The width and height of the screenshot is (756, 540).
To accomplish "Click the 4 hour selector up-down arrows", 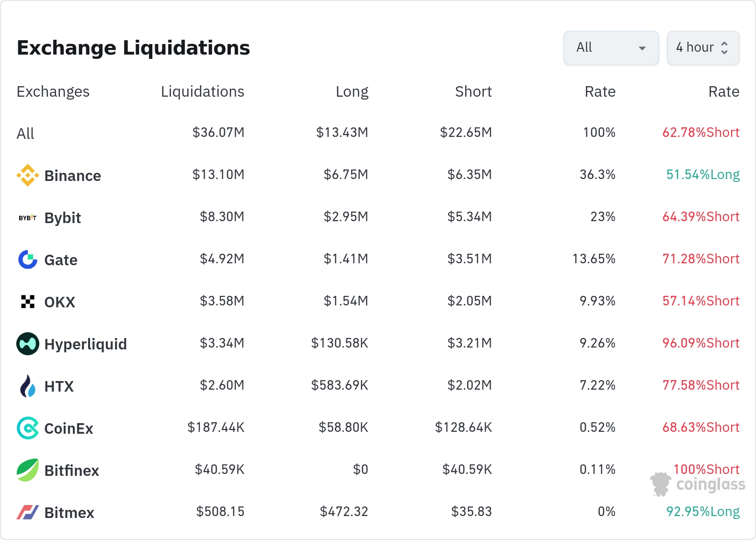I will (x=724, y=48).
